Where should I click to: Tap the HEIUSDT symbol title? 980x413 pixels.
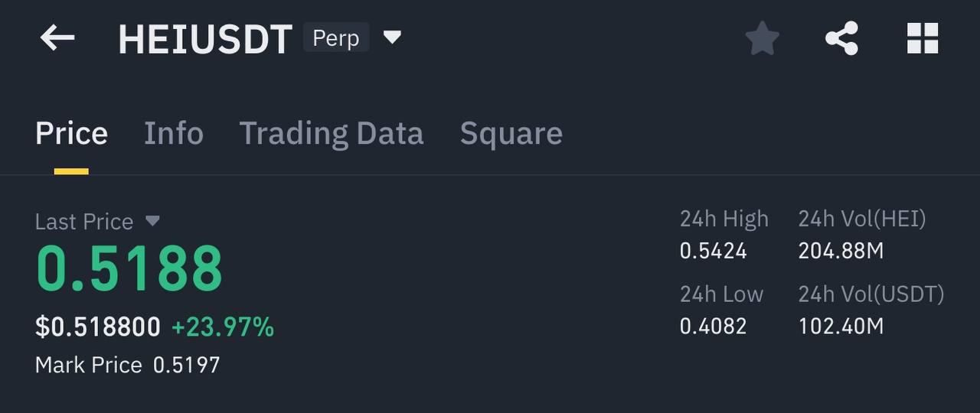[205, 39]
